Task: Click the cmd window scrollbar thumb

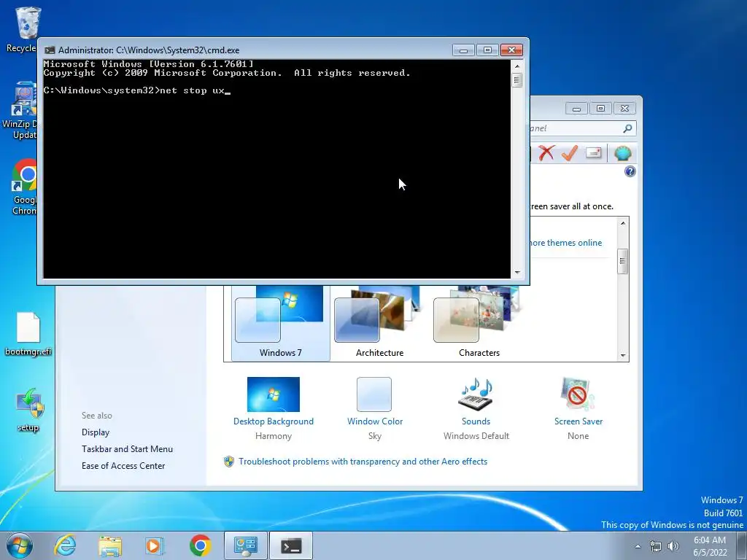Action: tap(517, 80)
